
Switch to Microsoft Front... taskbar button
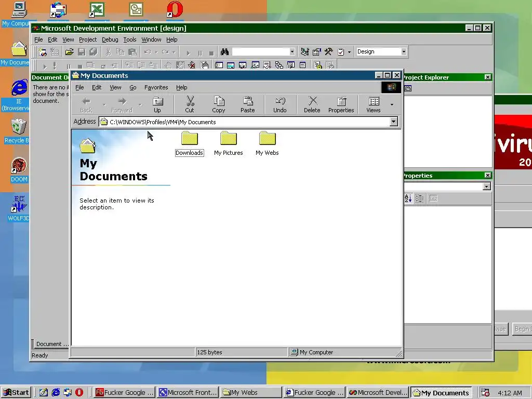coord(188,393)
